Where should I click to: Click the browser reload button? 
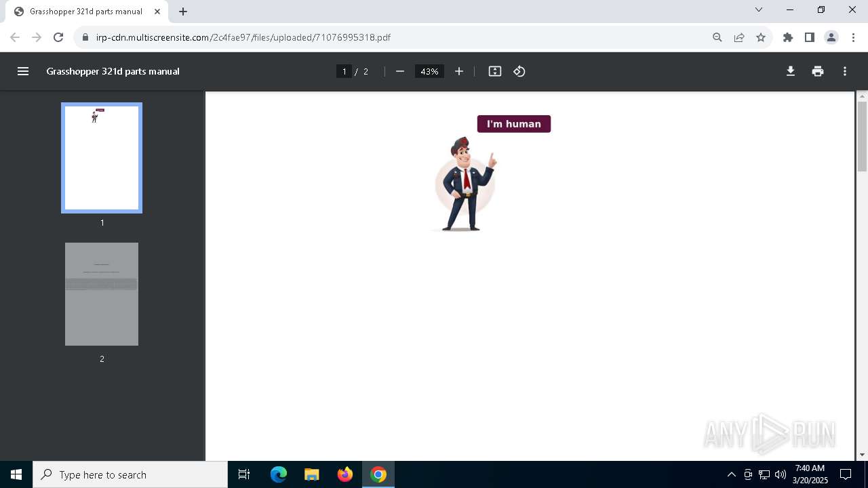[58, 37]
